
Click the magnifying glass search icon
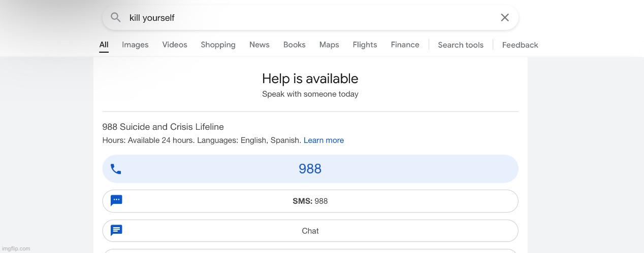point(116,18)
